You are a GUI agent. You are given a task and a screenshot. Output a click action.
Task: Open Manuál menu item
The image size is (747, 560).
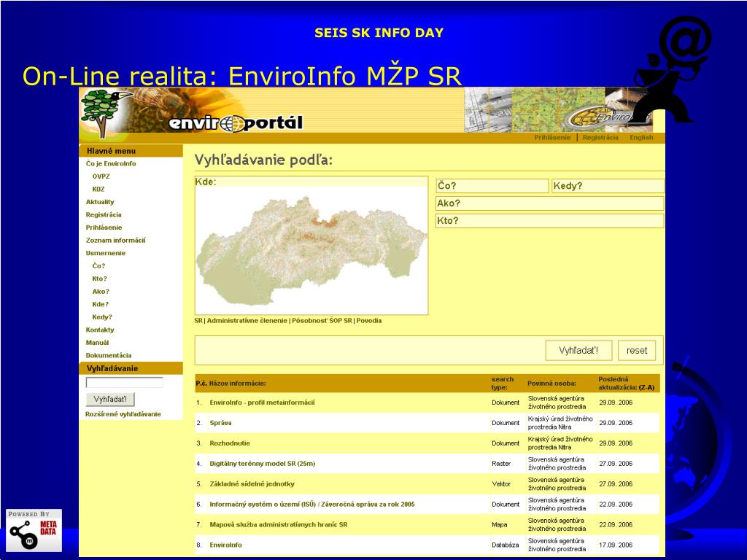[x=97, y=343]
